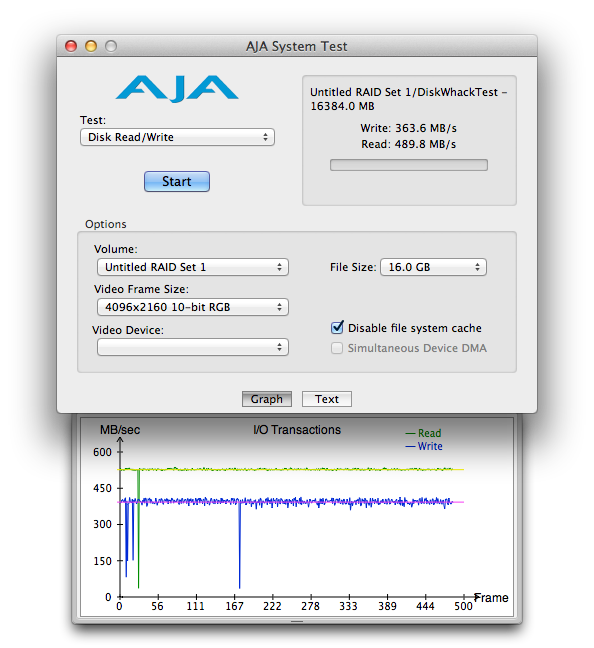Click the AJA System Test title bar
The image size is (594, 648).
pyautogui.click(x=297, y=46)
